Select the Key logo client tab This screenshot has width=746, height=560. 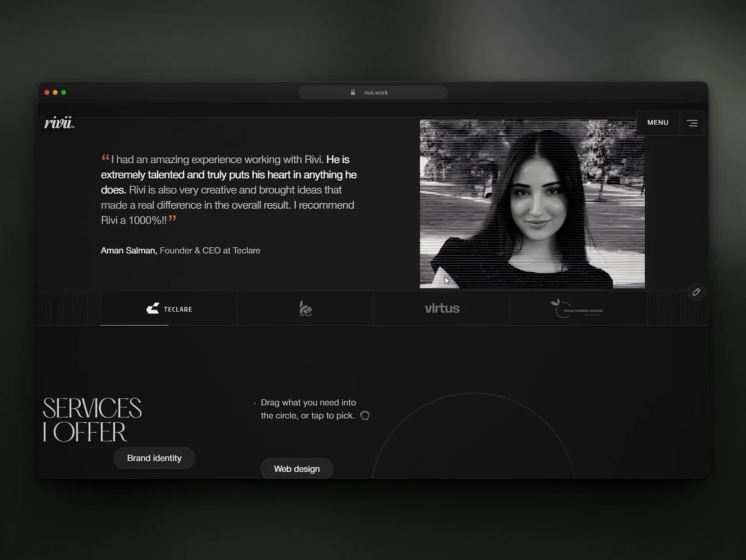click(x=305, y=308)
